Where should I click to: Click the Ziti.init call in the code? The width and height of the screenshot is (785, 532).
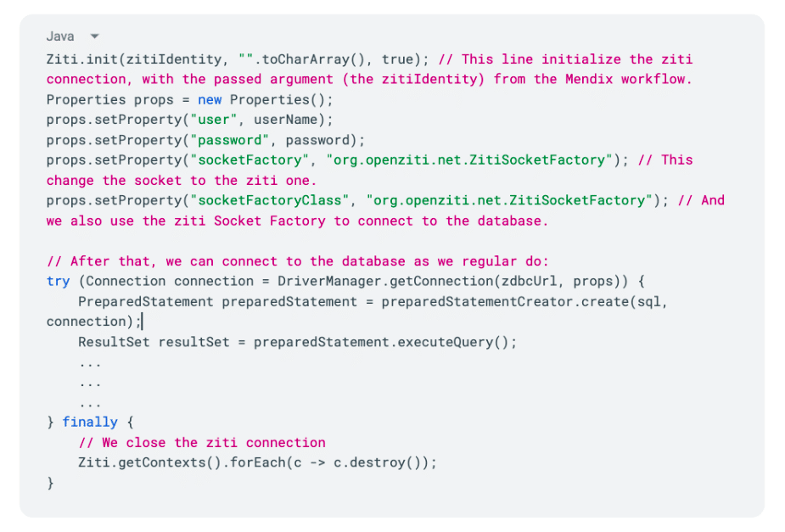(78, 59)
